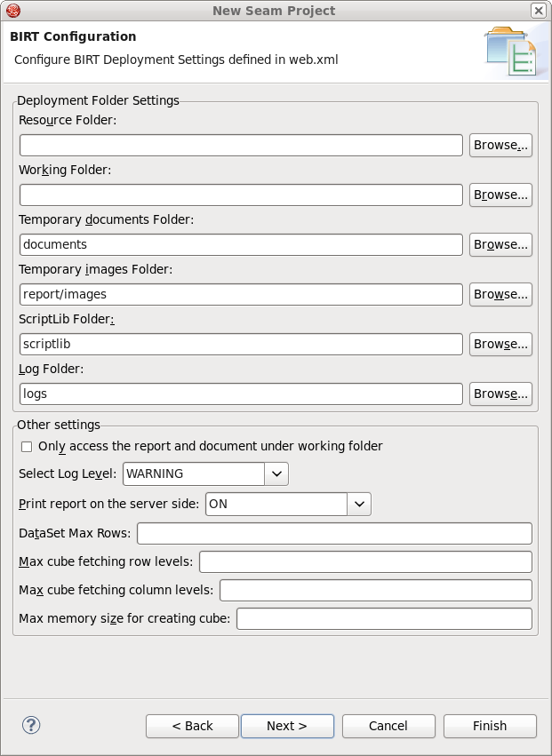Enable only access report under working folder
Viewport: 552px width, 756px height.
point(27,447)
